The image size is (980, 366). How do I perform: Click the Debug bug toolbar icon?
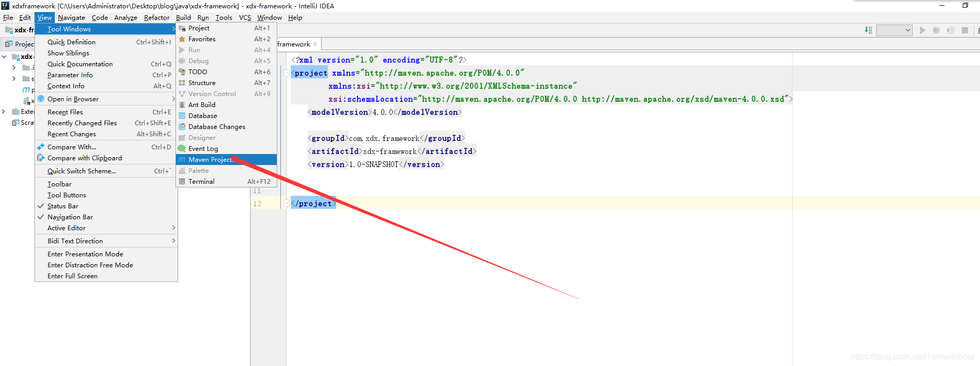click(937, 30)
